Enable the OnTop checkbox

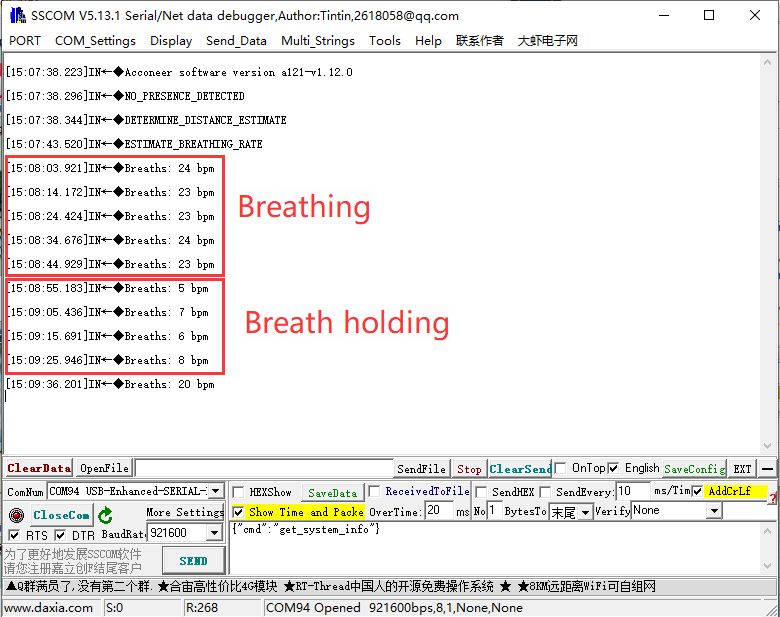click(x=561, y=468)
